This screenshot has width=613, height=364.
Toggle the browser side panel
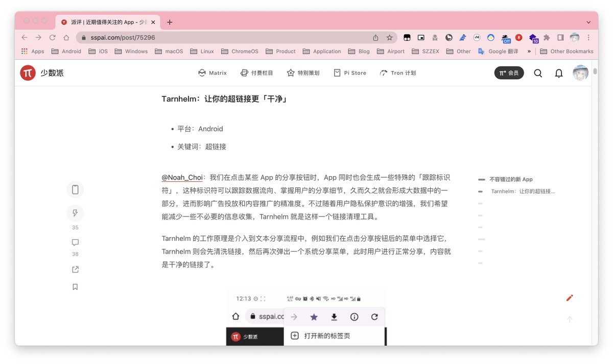point(560,37)
